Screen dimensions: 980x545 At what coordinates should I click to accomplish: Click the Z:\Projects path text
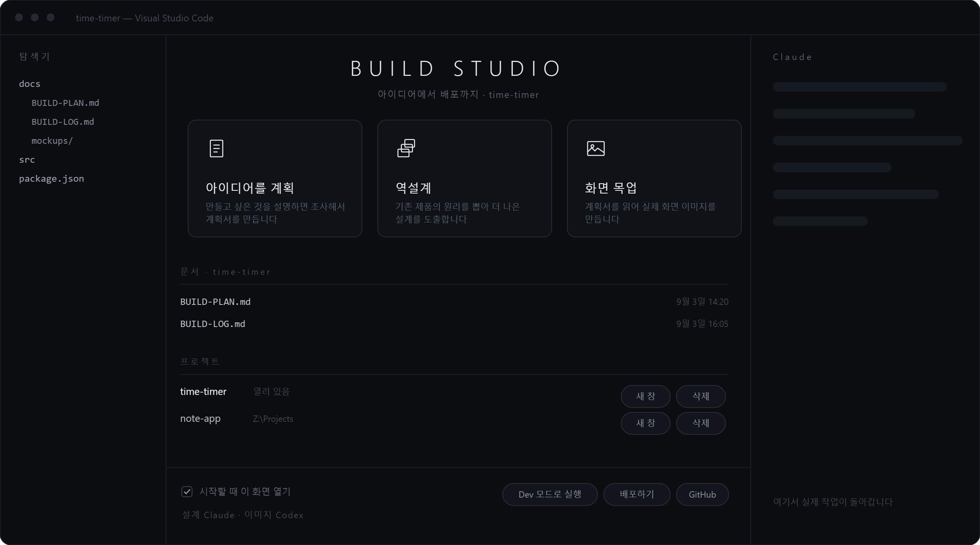point(273,419)
